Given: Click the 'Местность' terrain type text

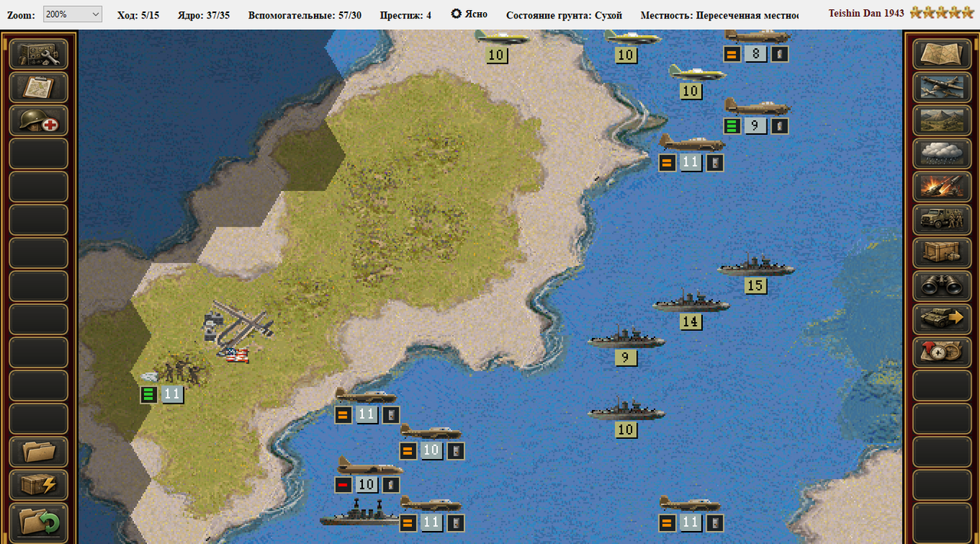Looking at the screenshot, I should tap(720, 15).
